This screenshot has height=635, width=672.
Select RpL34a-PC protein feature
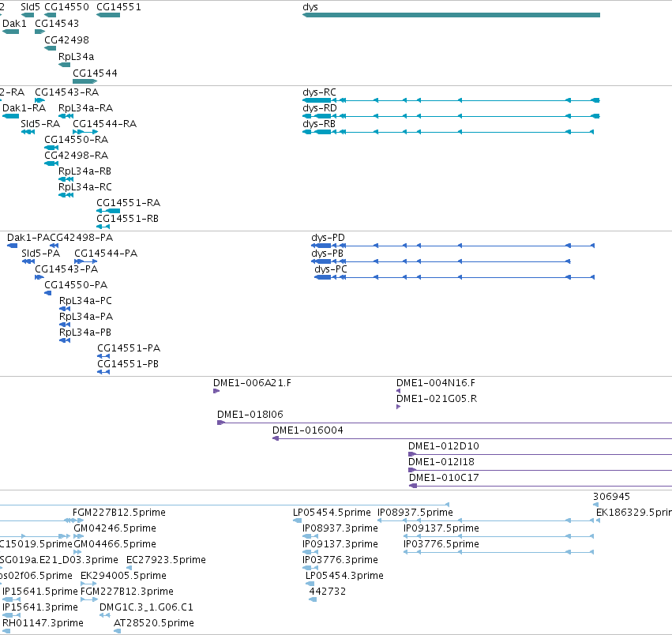click(65, 309)
